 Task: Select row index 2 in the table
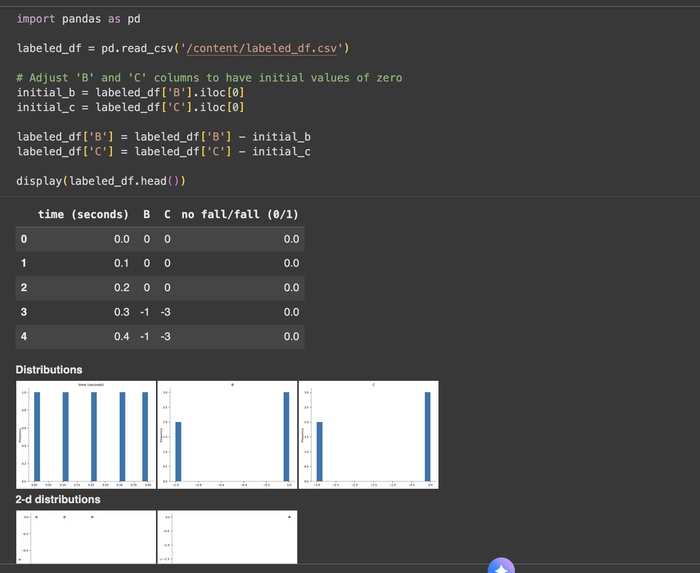point(24,288)
